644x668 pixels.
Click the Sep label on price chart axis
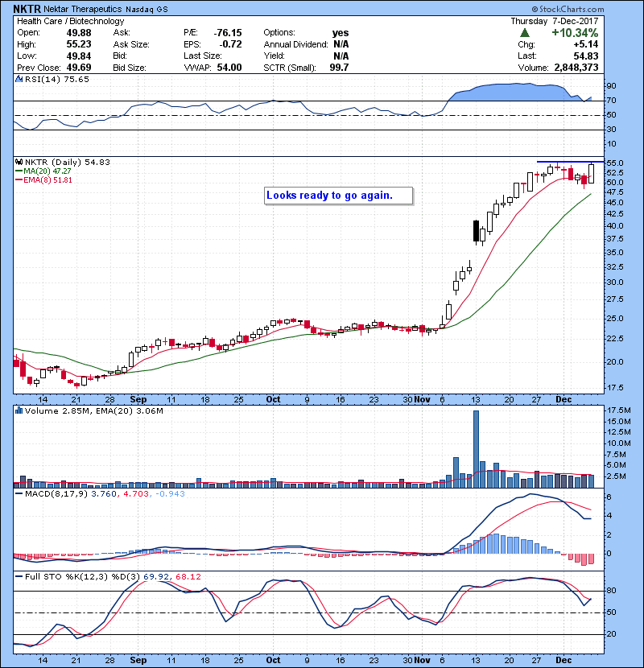[x=138, y=399]
